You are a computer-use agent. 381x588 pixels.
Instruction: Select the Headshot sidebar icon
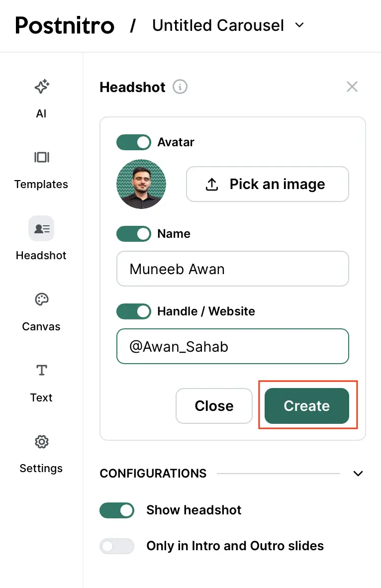(x=41, y=229)
